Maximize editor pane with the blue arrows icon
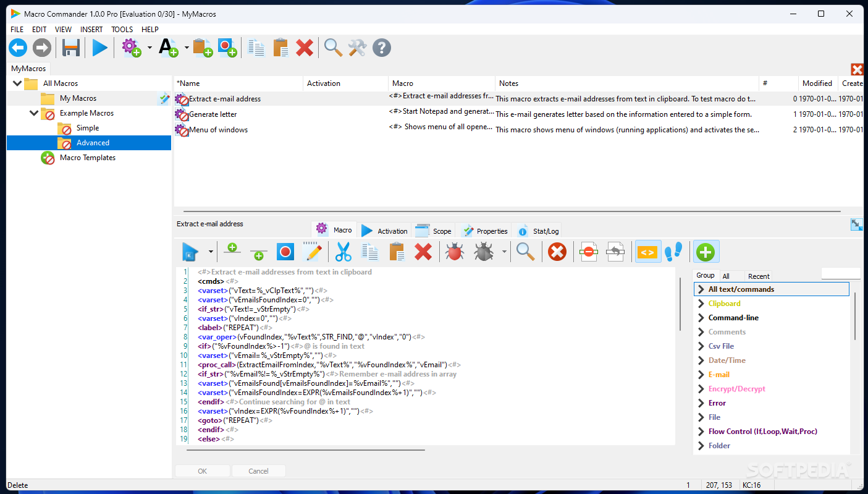 click(857, 225)
